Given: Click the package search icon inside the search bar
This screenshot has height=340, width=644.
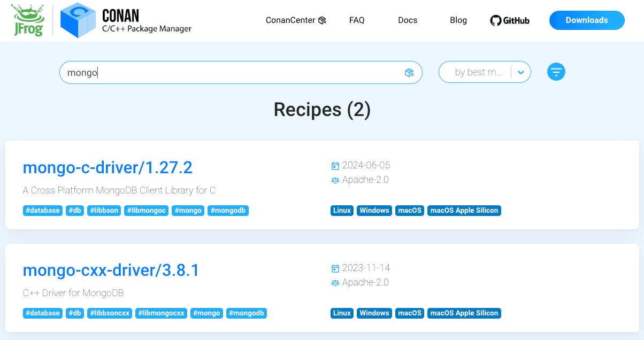Looking at the screenshot, I should pyautogui.click(x=409, y=72).
